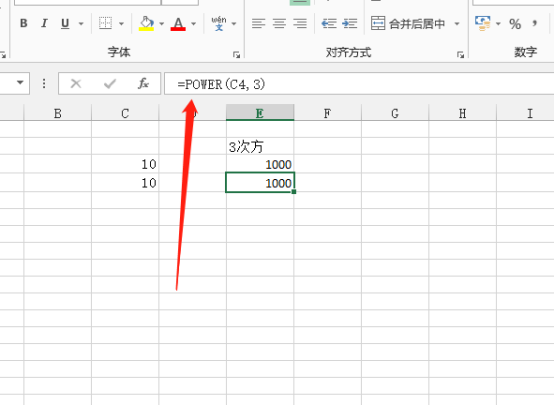Open font color dropdown arrow
This screenshot has height=405, width=554.
[x=194, y=24]
